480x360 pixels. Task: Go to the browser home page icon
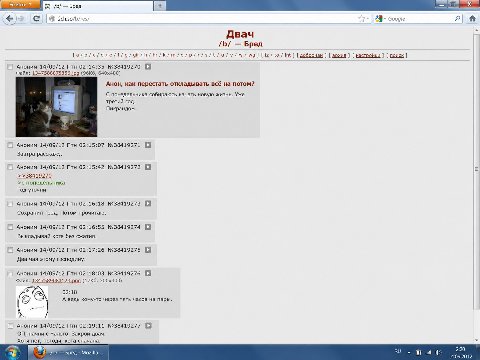pyautogui.click(x=472, y=19)
